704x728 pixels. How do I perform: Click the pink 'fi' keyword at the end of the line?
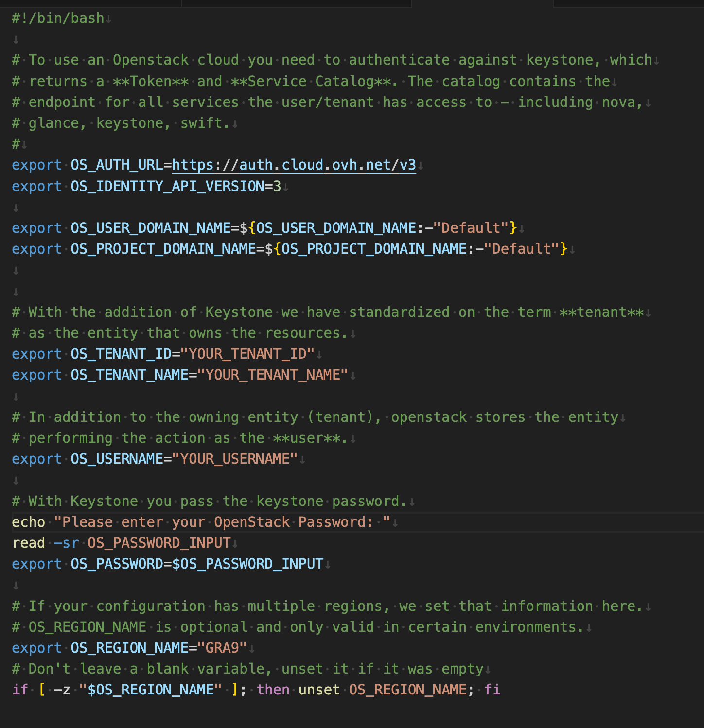point(492,690)
